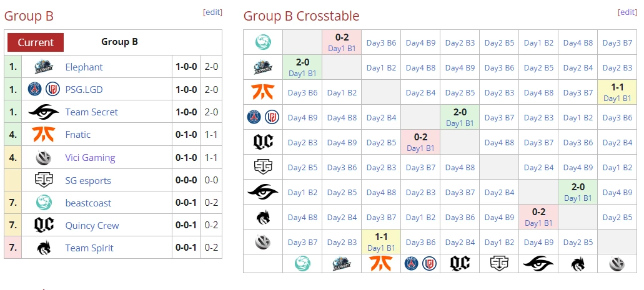Click Quincy Crew logo in crosstable bottom row
The image size is (644, 290).
[x=459, y=264]
